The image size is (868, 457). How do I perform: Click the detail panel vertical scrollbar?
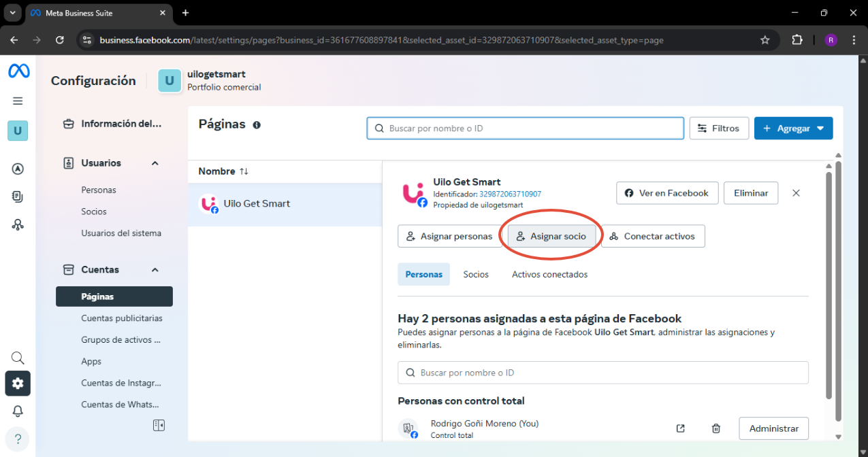[829, 285]
